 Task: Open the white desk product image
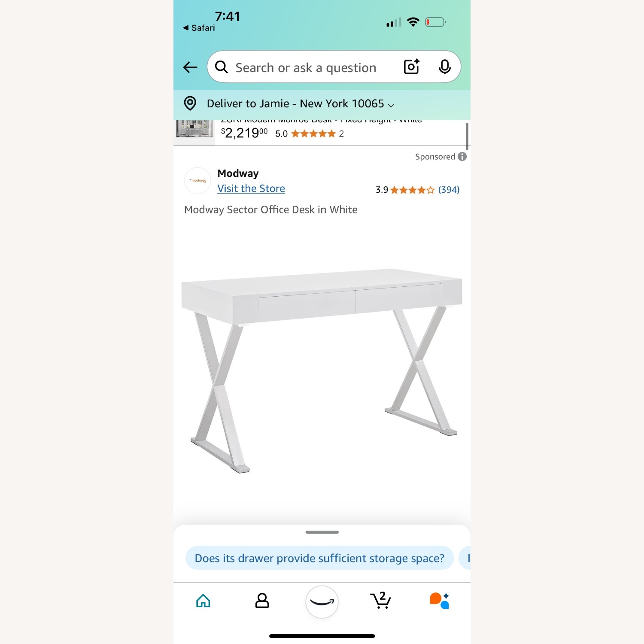322,371
